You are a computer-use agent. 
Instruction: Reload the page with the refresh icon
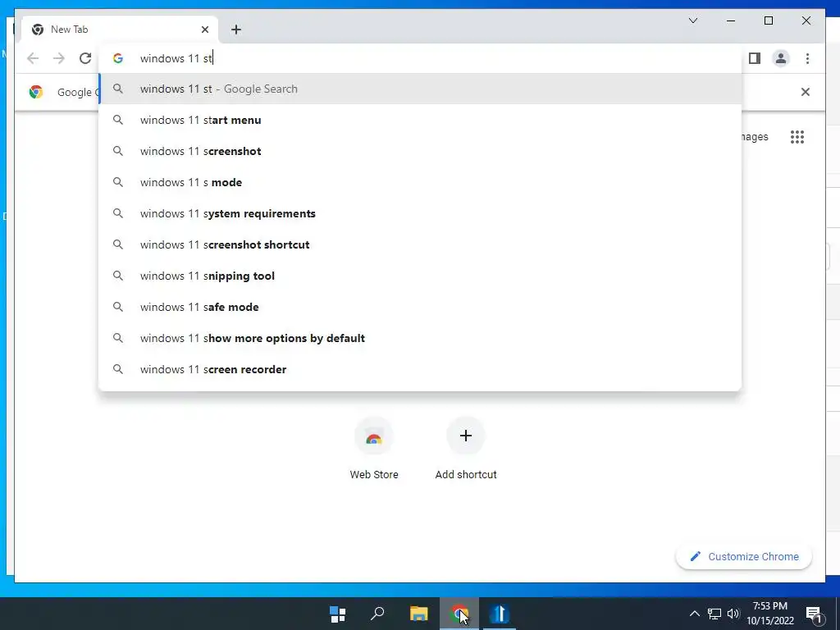[x=85, y=58]
